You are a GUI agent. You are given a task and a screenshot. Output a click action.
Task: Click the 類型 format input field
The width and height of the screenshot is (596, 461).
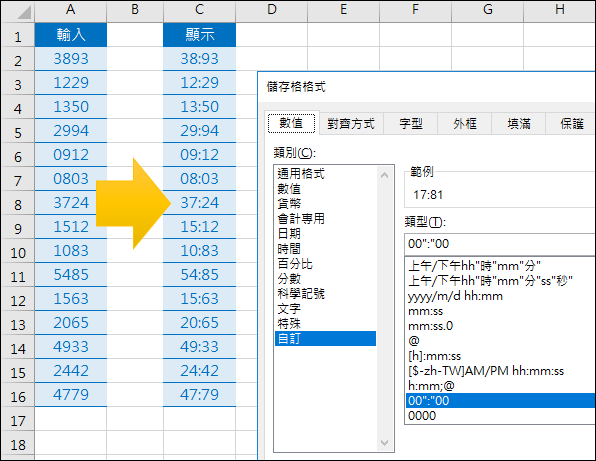(x=500, y=244)
